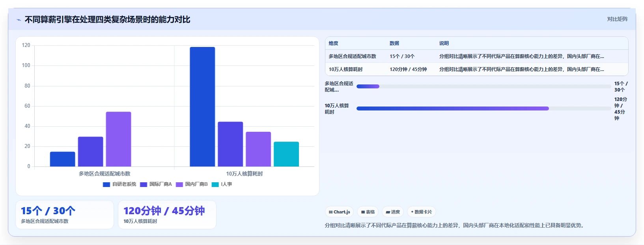Click the 10万人核算耗时 progress bar label

pyautogui.click(x=337, y=109)
